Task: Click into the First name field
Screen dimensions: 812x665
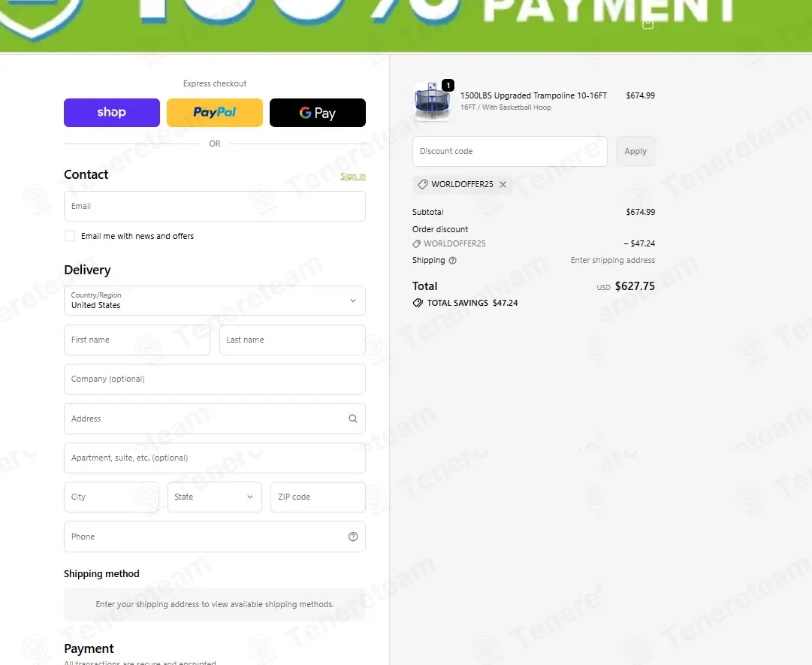Action: click(x=137, y=340)
